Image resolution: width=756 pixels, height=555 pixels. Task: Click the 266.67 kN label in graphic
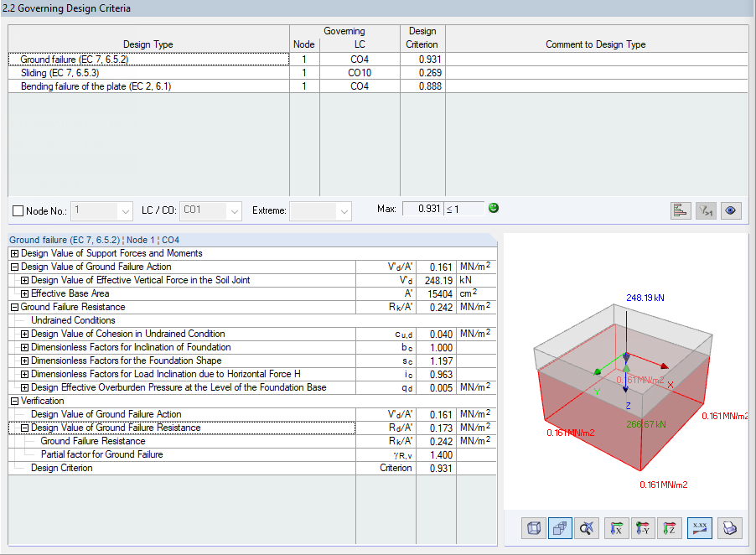(646, 424)
